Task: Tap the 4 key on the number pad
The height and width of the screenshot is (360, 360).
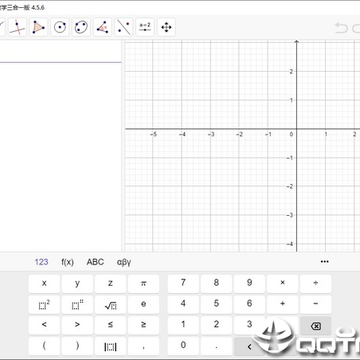Action: click(183, 305)
